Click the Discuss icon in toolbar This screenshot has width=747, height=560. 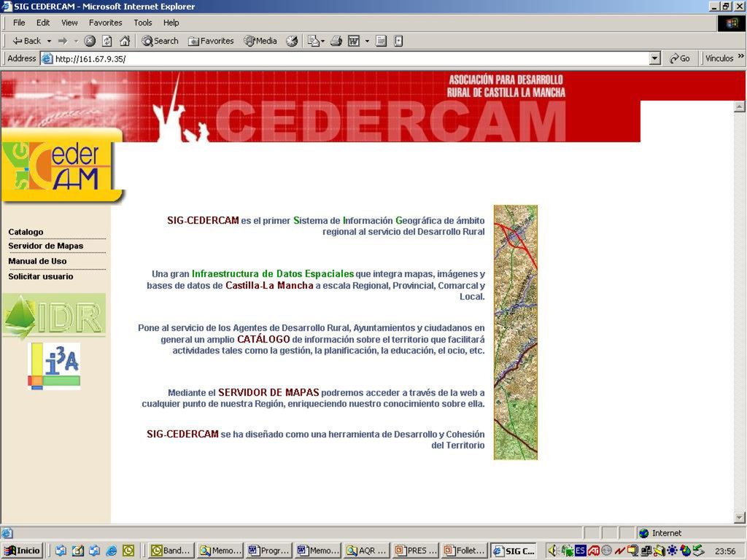[x=381, y=41]
